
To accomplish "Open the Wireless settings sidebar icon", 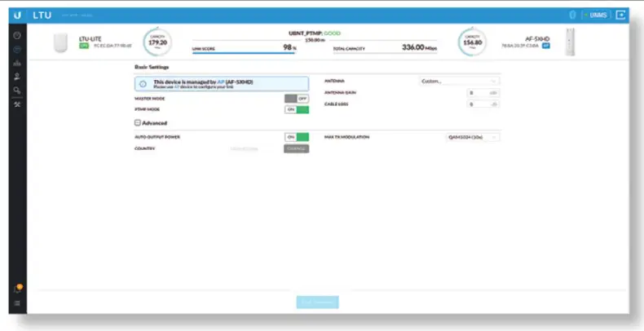I will click(17, 50).
